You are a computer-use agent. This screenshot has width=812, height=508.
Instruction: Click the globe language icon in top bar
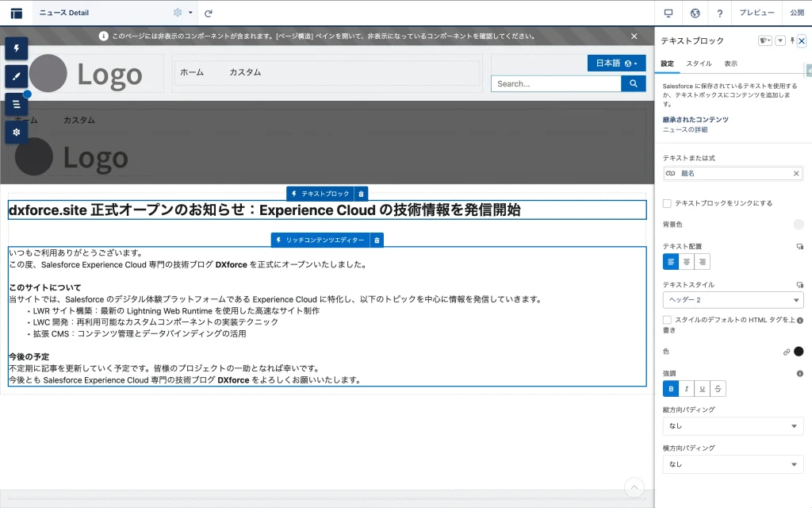[695, 13]
